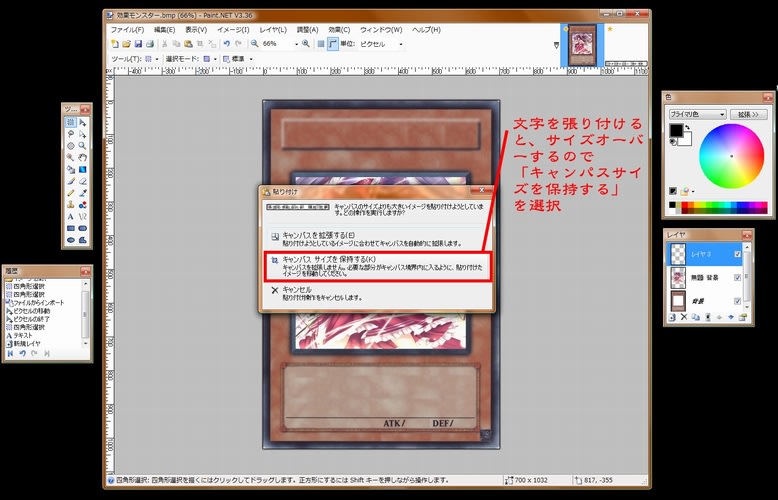Toggle visibility checkbox of 無題 背景 layer
The image size is (778, 500).
[737, 278]
